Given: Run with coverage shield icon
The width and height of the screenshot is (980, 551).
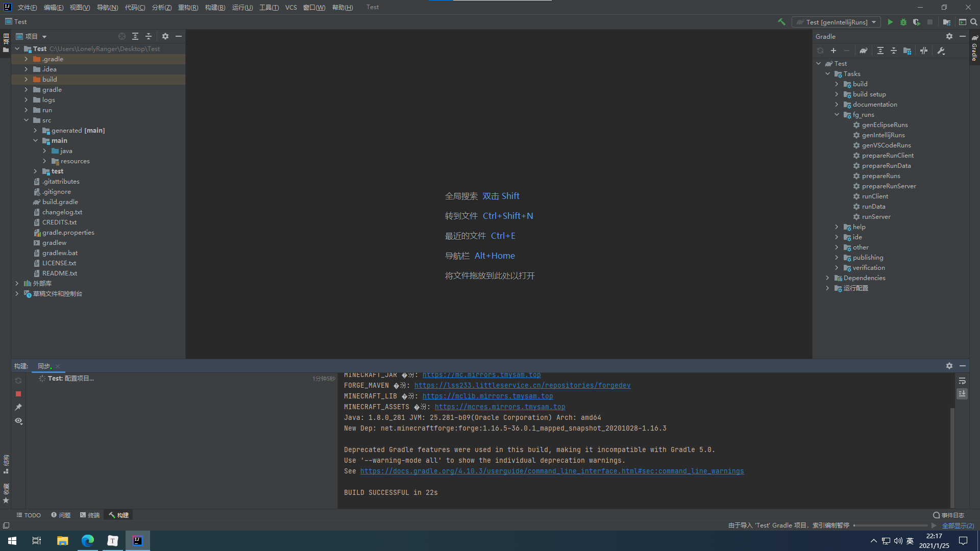Looking at the screenshot, I should 917,22.
